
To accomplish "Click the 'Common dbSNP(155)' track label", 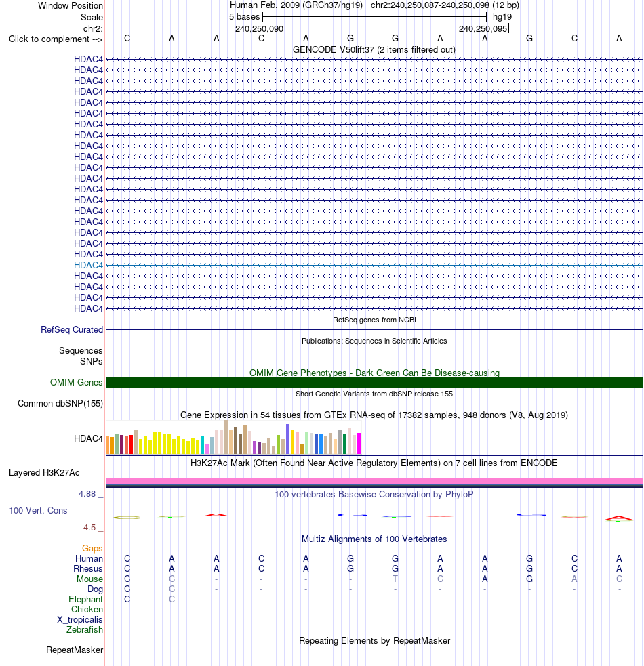I will pos(60,404).
